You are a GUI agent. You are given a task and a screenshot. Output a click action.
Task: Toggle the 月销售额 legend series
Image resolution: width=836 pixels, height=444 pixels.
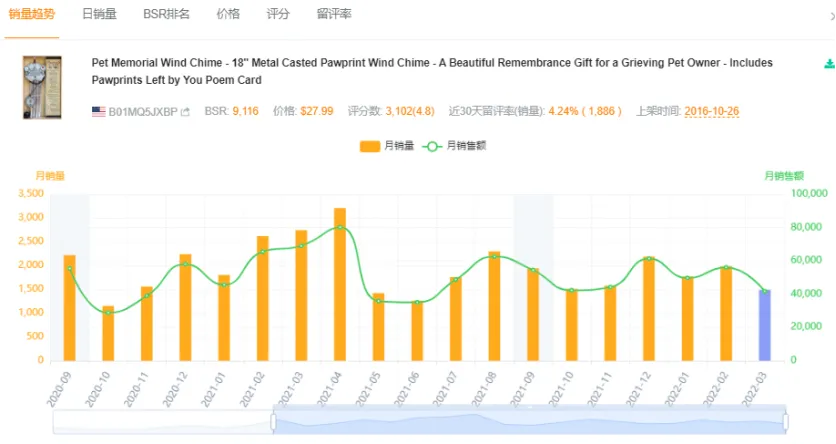454,146
